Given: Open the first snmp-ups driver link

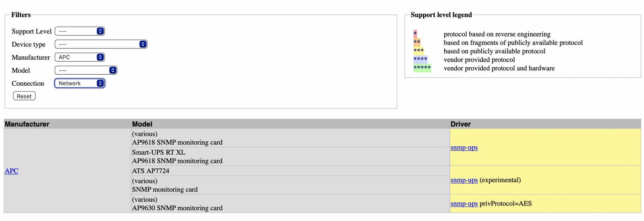Looking at the screenshot, I should (464, 147).
